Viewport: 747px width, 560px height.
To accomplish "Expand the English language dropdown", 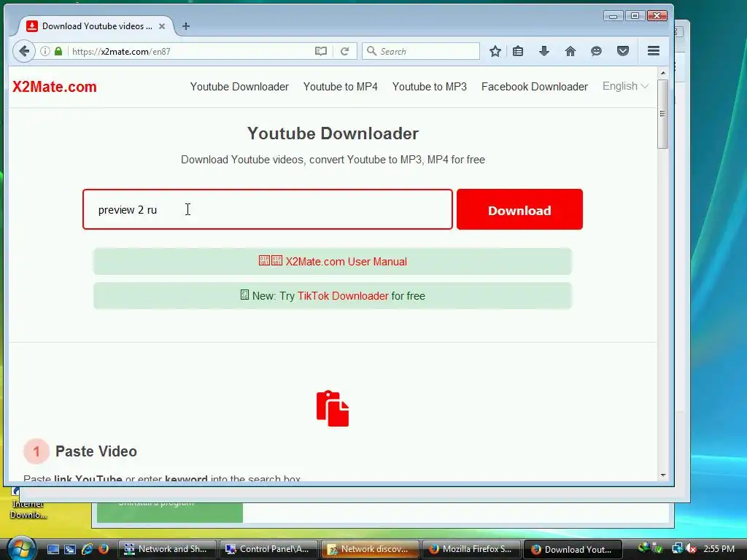I will pyautogui.click(x=625, y=86).
